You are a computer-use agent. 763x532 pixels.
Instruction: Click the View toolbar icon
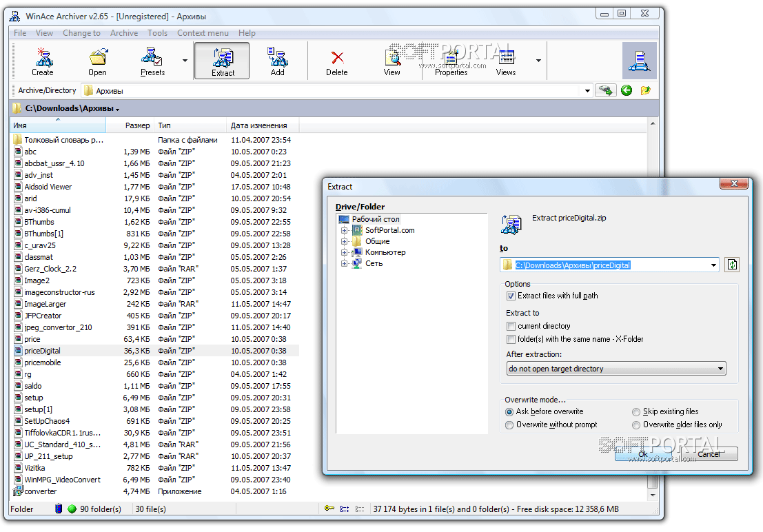tap(392, 57)
